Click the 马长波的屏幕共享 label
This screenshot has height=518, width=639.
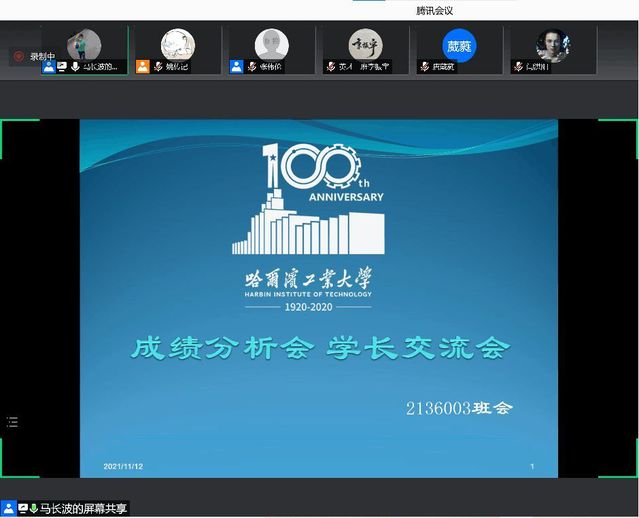tap(83, 509)
